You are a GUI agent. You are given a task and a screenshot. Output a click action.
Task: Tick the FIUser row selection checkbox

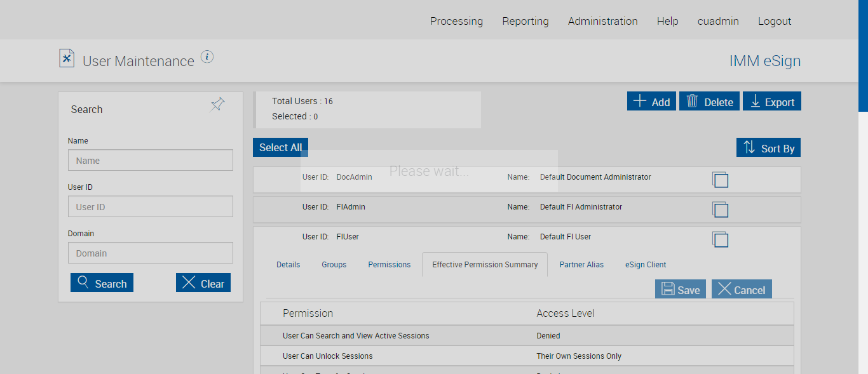point(721,239)
